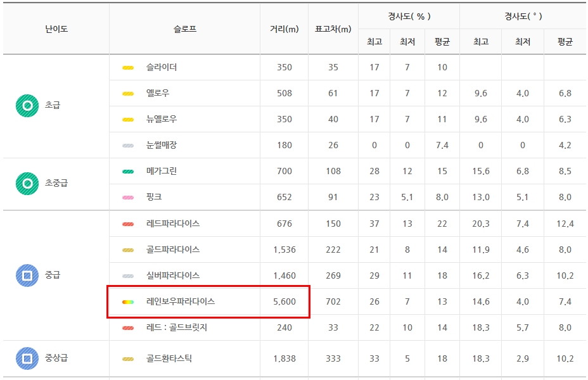Click the rainbow marker for 레인보우파라다이스

pos(128,302)
